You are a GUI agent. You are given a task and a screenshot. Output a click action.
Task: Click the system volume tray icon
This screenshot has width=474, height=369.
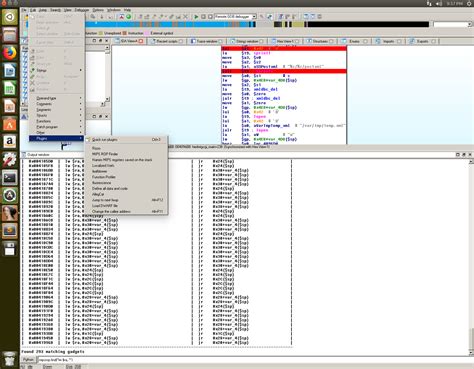439,3
